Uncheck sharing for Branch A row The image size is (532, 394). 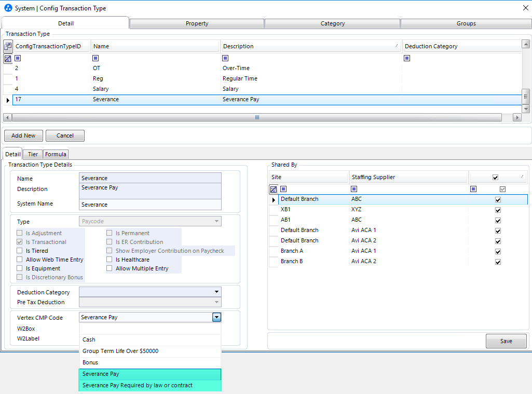(498, 251)
